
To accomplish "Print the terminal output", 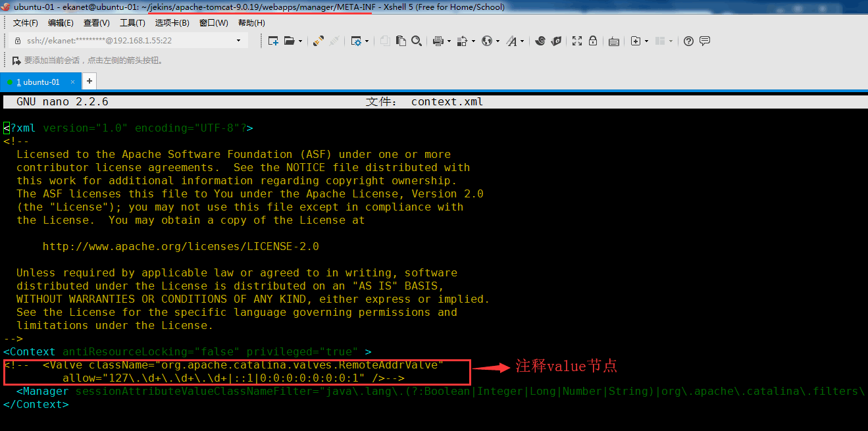I will pos(440,41).
